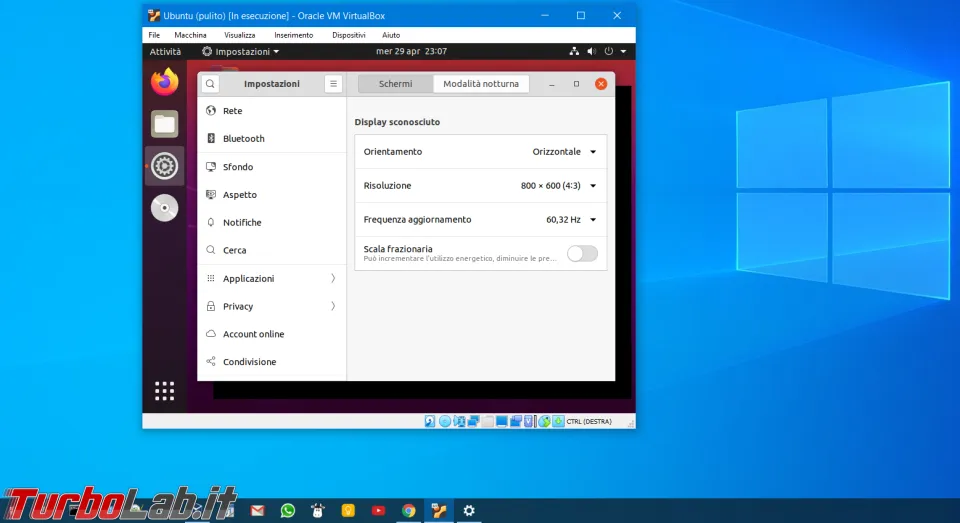Open the Visualizza menu
Image resolution: width=960 pixels, height=523 pixels.
click(x=239, y=35)
